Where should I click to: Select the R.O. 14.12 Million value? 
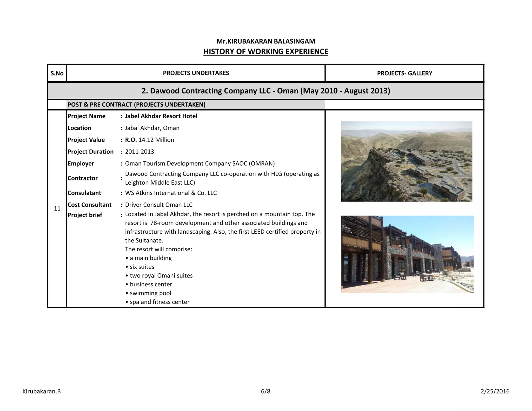149,140
